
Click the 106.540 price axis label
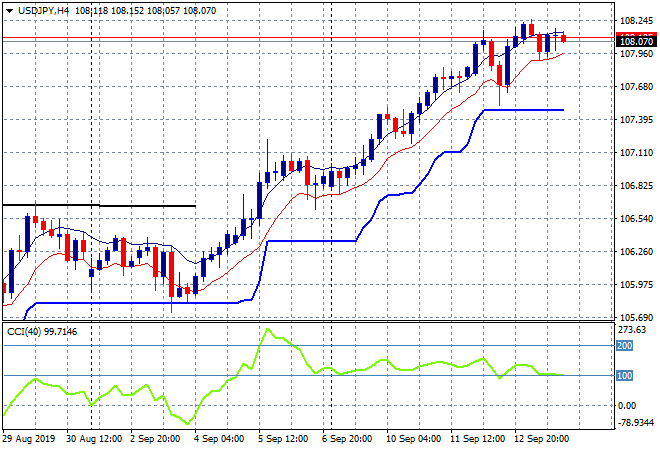tap(636, 218)
